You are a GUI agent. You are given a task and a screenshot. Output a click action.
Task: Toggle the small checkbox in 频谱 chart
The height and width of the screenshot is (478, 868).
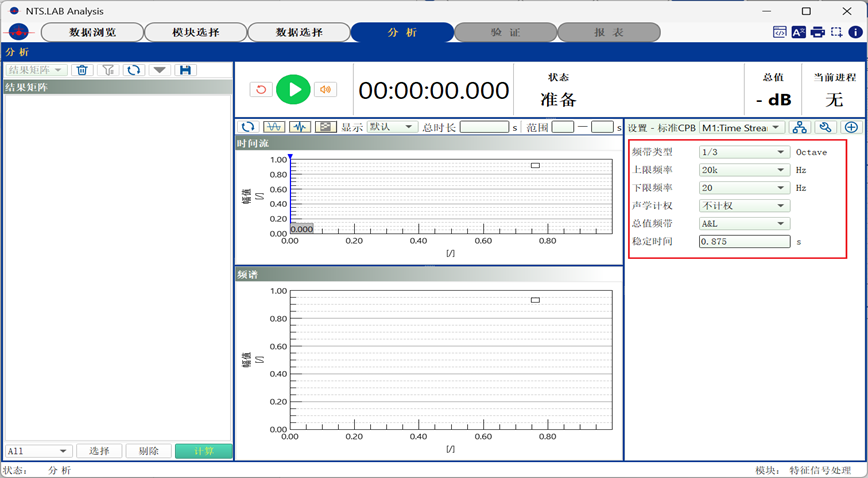coord(535,299)
